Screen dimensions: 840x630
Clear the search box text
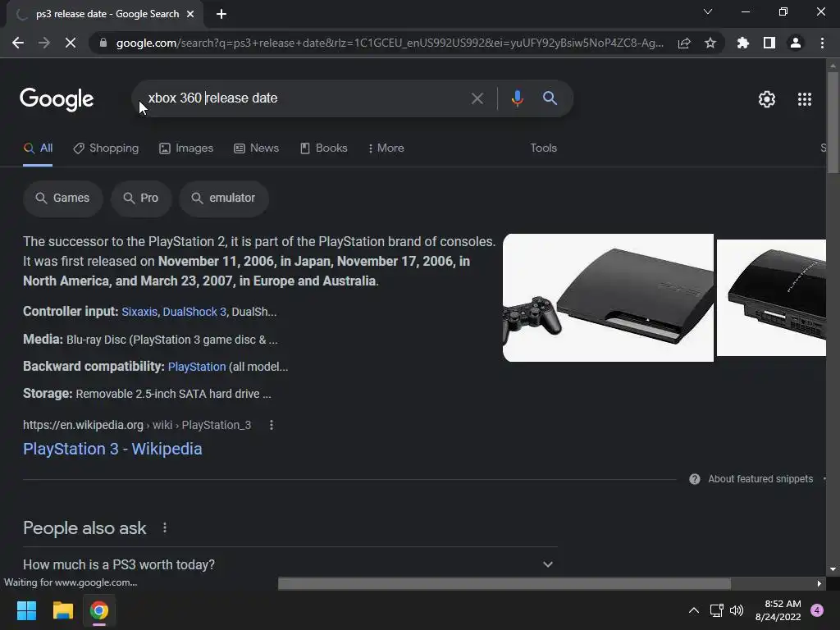pyautogui.click(x=477, y=98)
